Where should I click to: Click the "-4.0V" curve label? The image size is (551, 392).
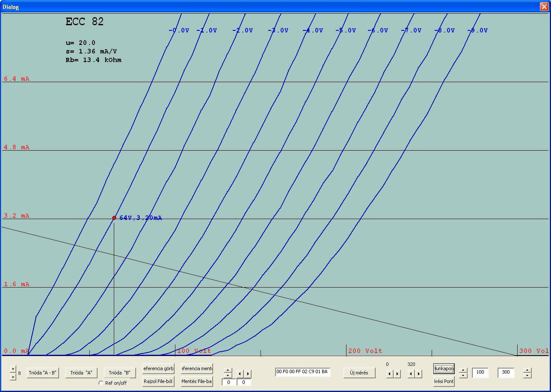[x=313, y=30]
